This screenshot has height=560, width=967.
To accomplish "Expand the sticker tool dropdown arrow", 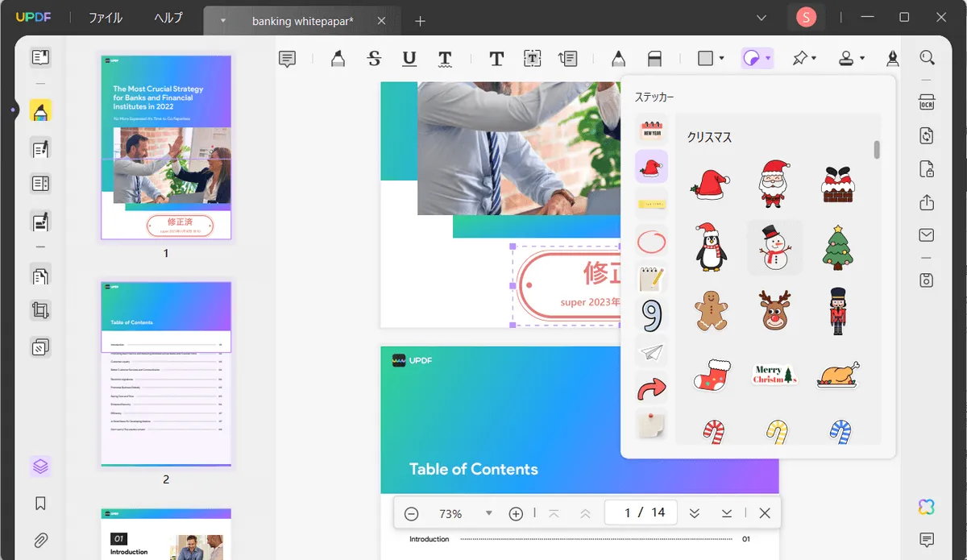I will [x=769, y=58].
